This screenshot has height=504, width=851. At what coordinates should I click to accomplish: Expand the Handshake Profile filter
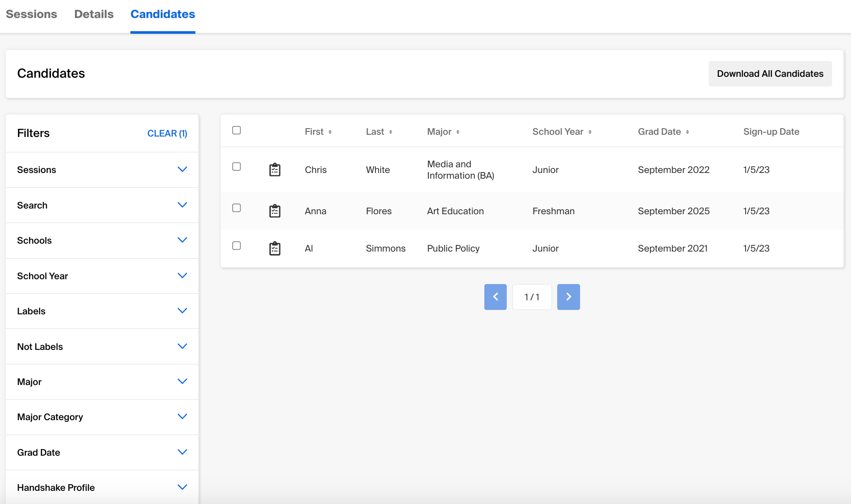point(102,487)
